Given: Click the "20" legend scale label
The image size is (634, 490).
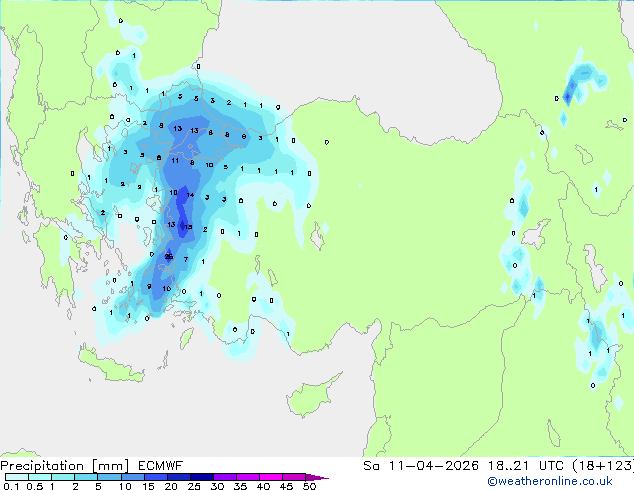Looking at the screenshot, I should [171, 486].
